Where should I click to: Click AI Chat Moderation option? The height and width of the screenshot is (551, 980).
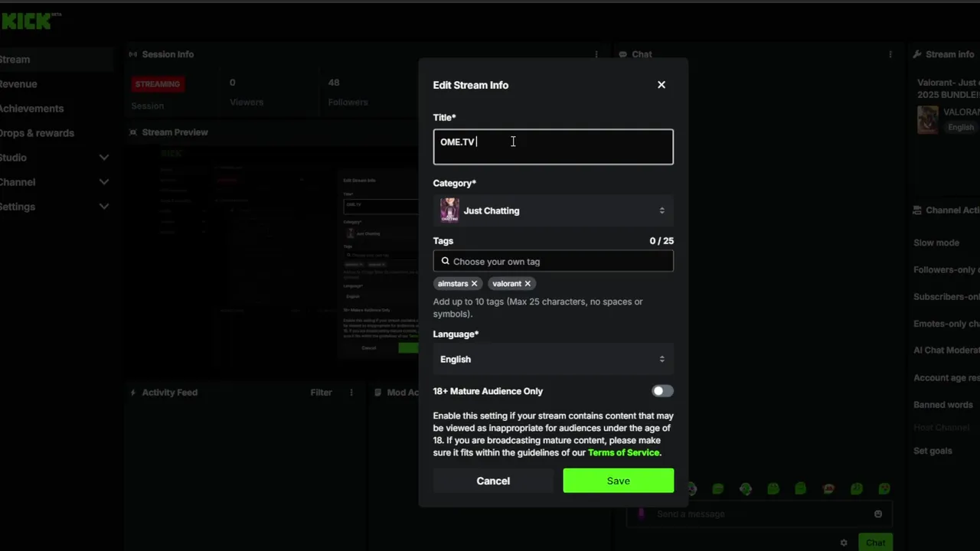[x=946, y=350]
